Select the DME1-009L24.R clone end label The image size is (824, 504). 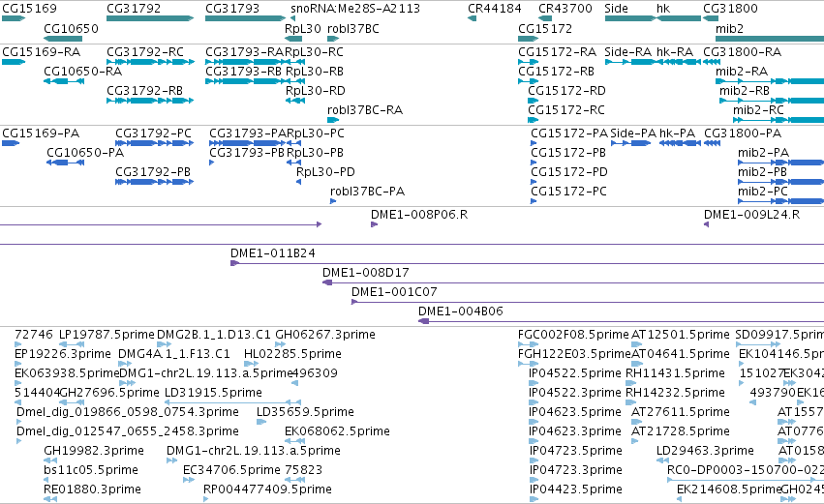pyautogui.click(x=752, y=215)
